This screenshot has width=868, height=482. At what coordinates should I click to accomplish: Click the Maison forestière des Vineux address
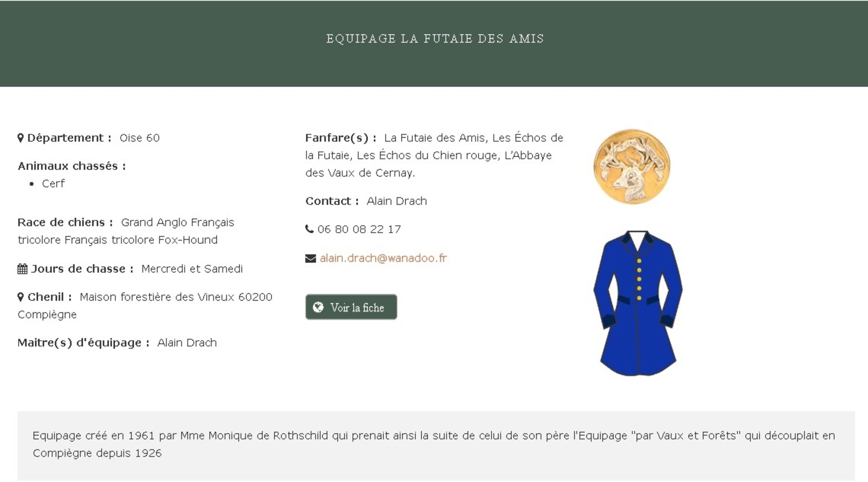pyautogui.click(x=145, y=306)
